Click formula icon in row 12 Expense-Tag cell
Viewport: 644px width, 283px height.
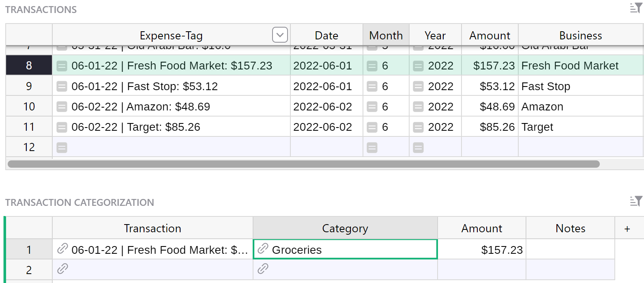coord(62,147)
